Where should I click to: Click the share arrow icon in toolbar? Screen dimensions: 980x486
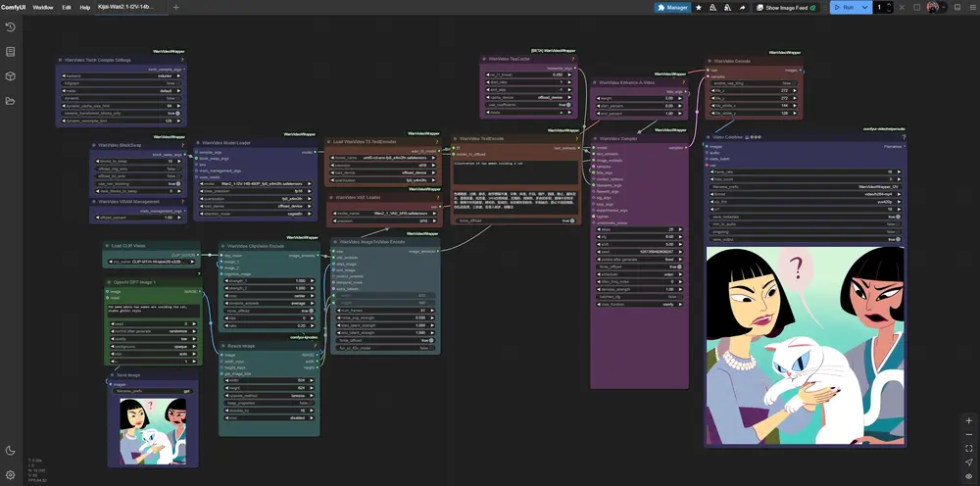point(742,7)
